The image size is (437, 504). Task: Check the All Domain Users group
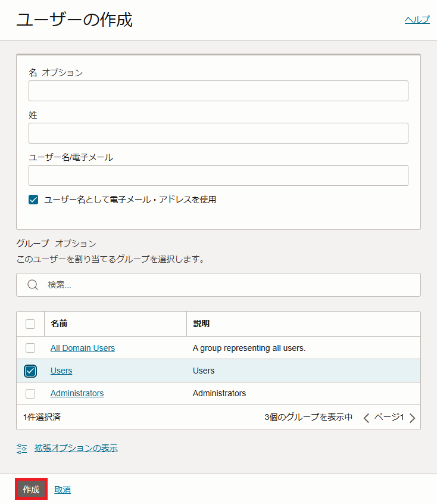(x=30, y=348)
